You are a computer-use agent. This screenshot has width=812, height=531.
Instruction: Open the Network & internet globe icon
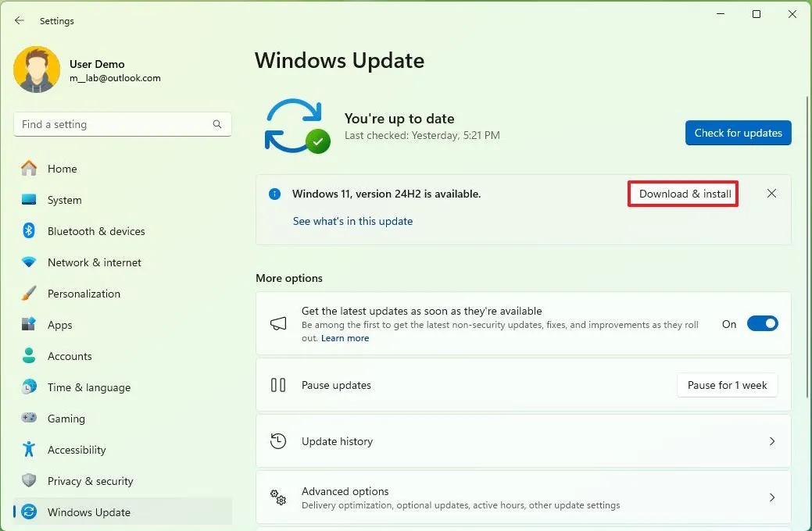29,262
